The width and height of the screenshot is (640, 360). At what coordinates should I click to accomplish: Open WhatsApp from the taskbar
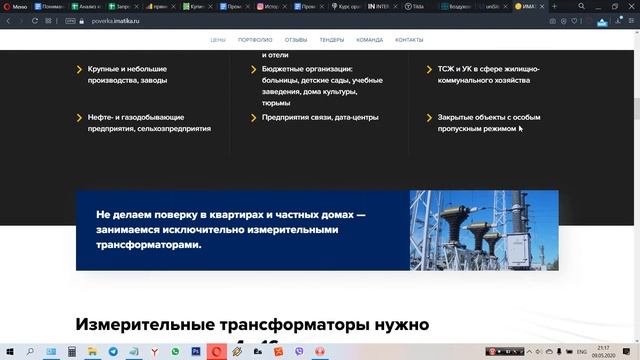[176, 351]
